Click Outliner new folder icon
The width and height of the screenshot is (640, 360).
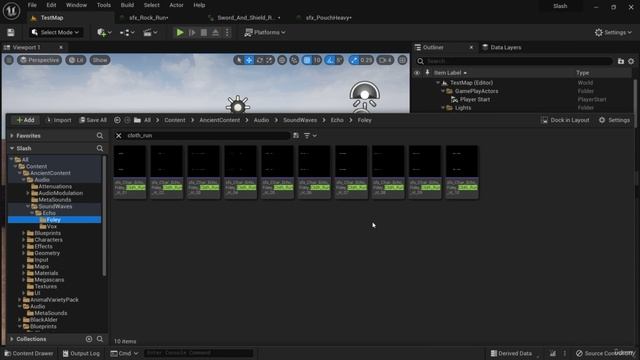(621, 61)
